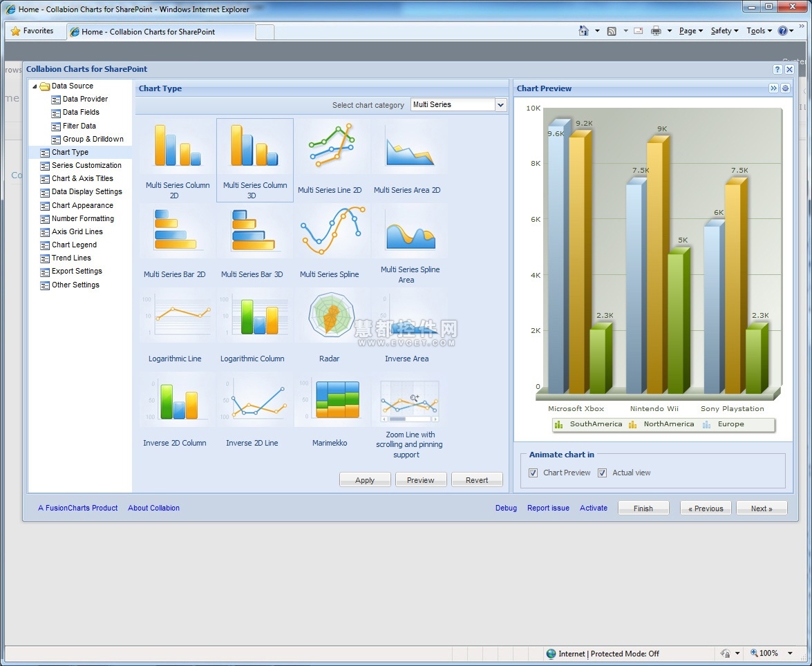812x666 pixels.
Task: Open the new blank browser tab
Action: pyautogui.click(x=265, y=32)
